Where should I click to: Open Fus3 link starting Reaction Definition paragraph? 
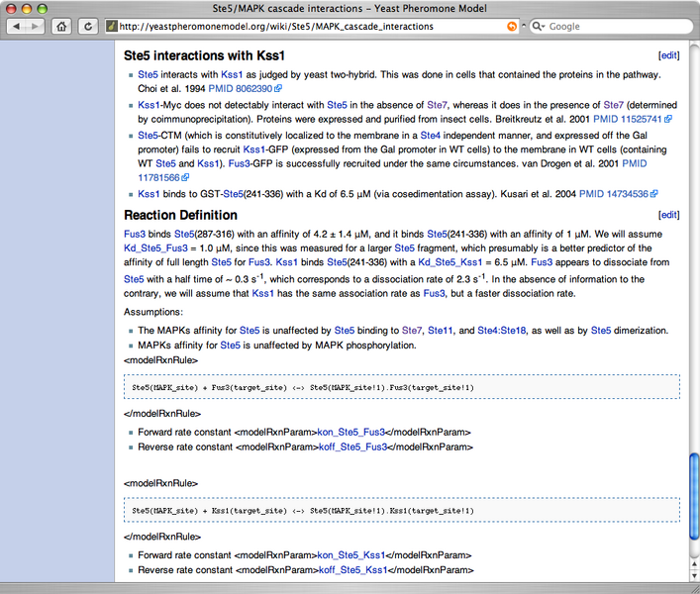coord(135,235)
